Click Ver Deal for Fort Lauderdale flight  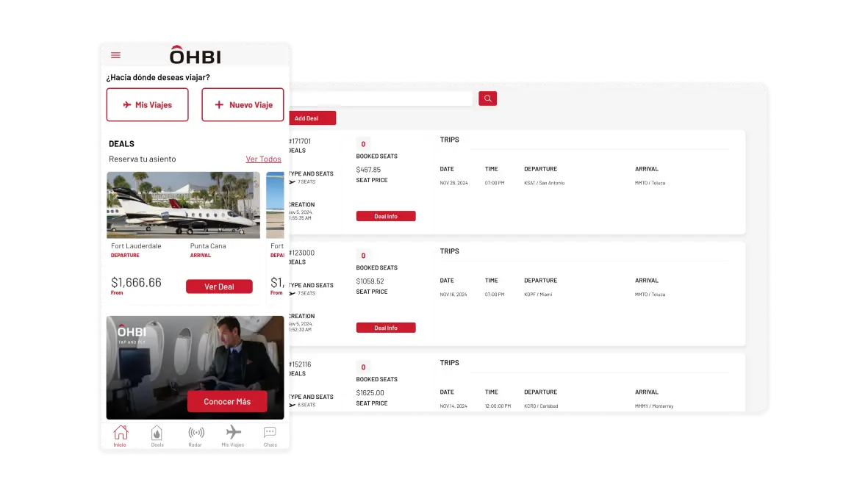[219, 287]
